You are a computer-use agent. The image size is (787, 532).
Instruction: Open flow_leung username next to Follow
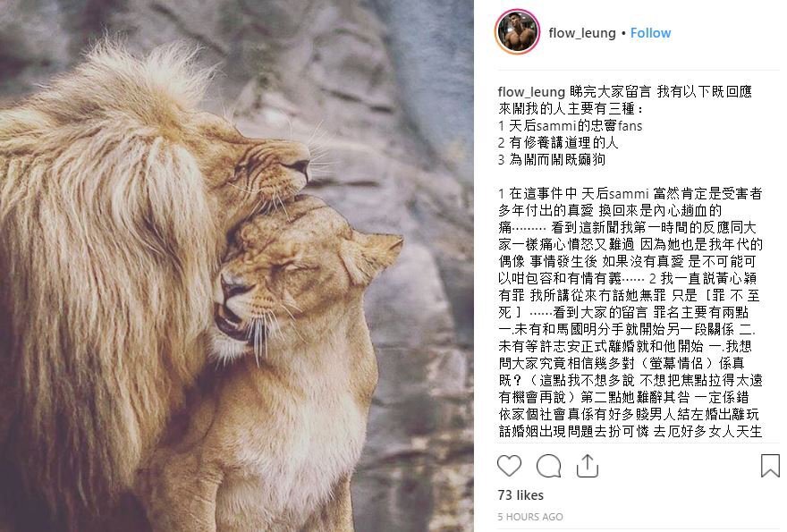[x=582, y=33]
